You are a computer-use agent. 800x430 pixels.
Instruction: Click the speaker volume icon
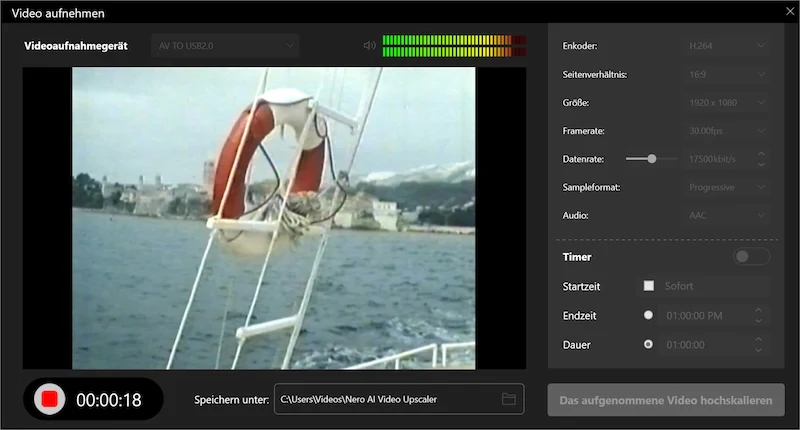point(369,45)
